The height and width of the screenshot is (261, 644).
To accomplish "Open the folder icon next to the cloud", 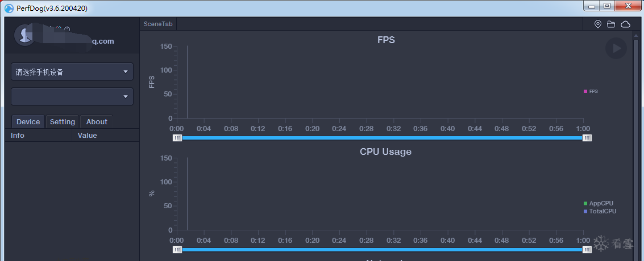I will point(611,24).
